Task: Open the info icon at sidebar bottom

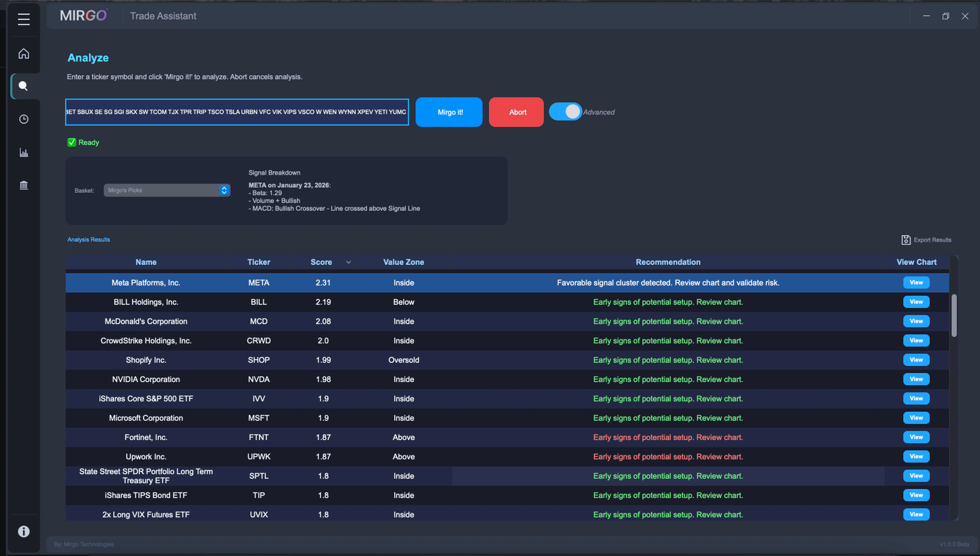Action: (24, 531)
